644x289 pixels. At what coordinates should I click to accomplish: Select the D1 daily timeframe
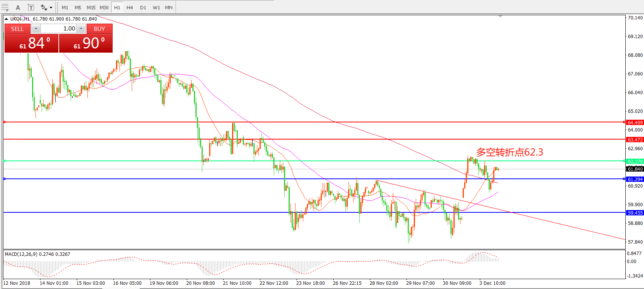143,7
